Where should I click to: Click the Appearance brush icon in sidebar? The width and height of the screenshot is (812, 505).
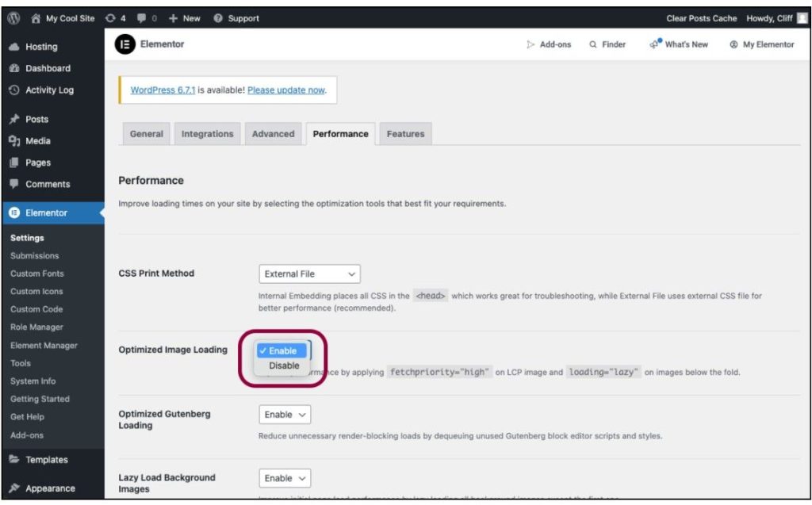[x=14, y=488]
